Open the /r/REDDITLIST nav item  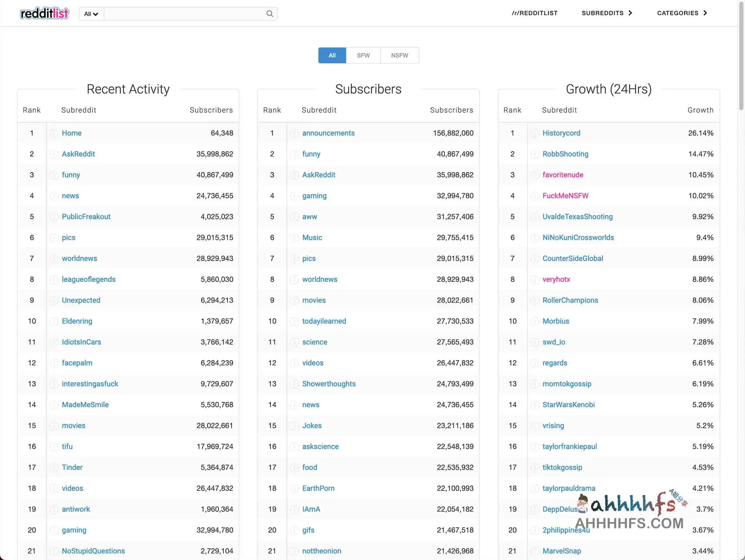[x=534, y=13]
